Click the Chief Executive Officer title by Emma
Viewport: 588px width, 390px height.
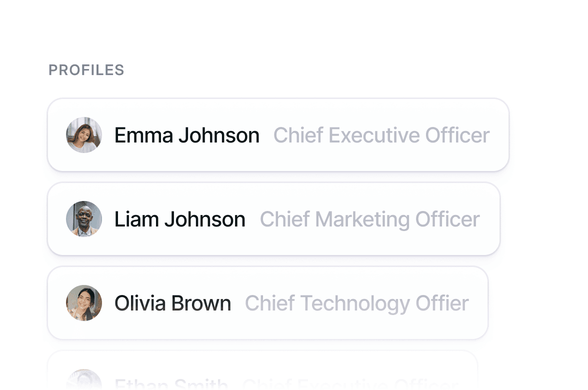381,135
